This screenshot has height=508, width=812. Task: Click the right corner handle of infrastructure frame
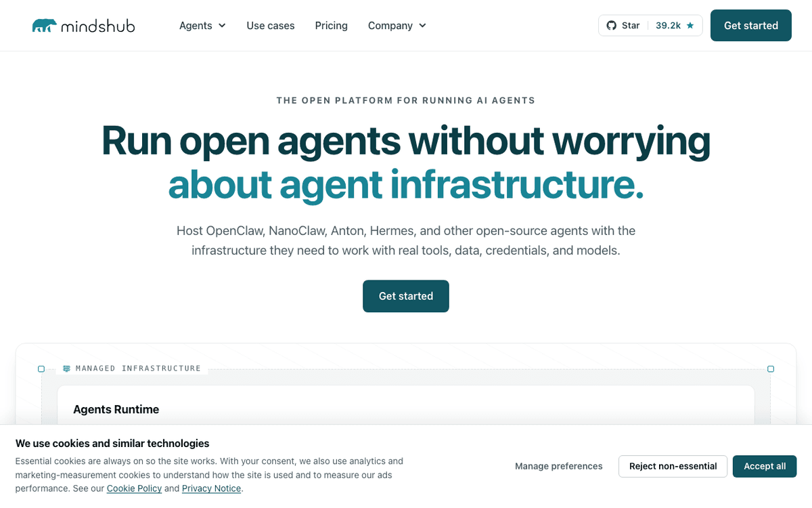[x=771, y=369]
